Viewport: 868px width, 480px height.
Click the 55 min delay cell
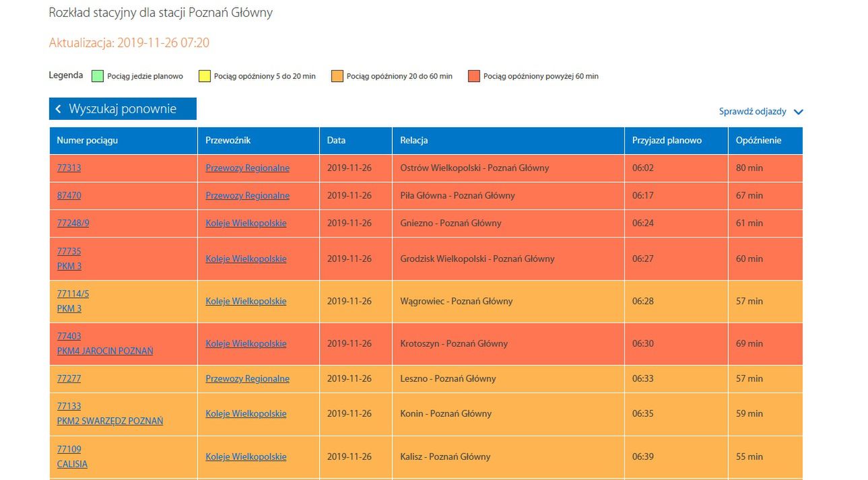point(766,457)
